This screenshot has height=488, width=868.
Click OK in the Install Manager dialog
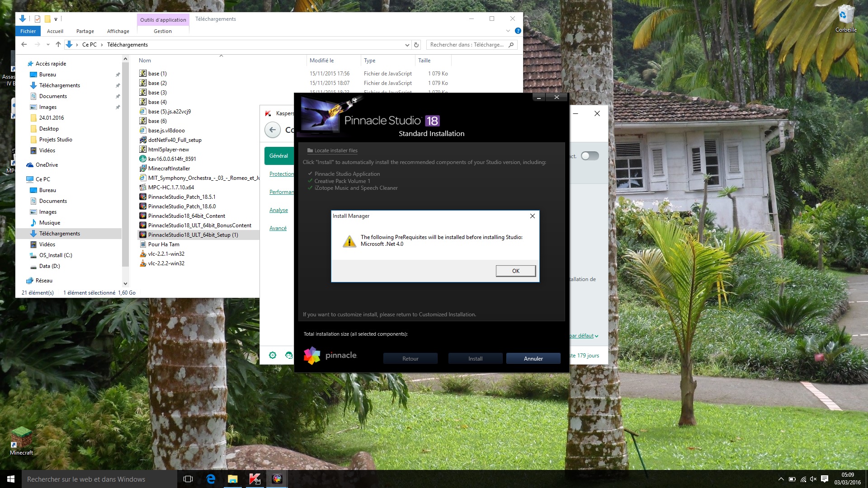516,271
